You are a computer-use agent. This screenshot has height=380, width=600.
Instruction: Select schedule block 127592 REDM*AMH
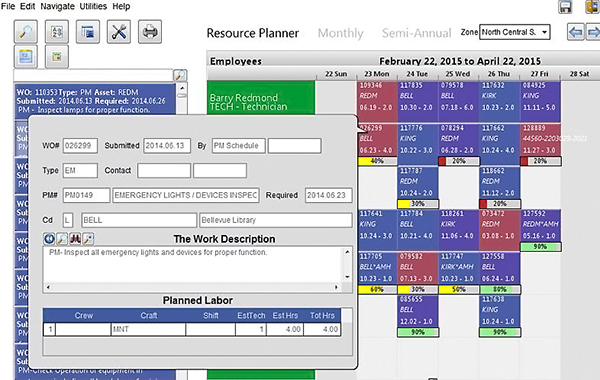click(540, 225)
